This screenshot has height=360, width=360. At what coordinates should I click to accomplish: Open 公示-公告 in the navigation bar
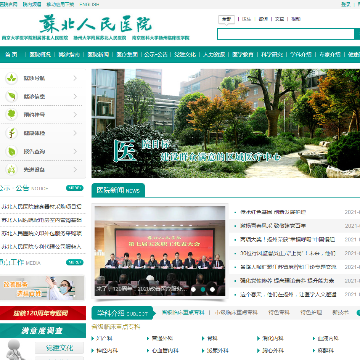(156, 55)
